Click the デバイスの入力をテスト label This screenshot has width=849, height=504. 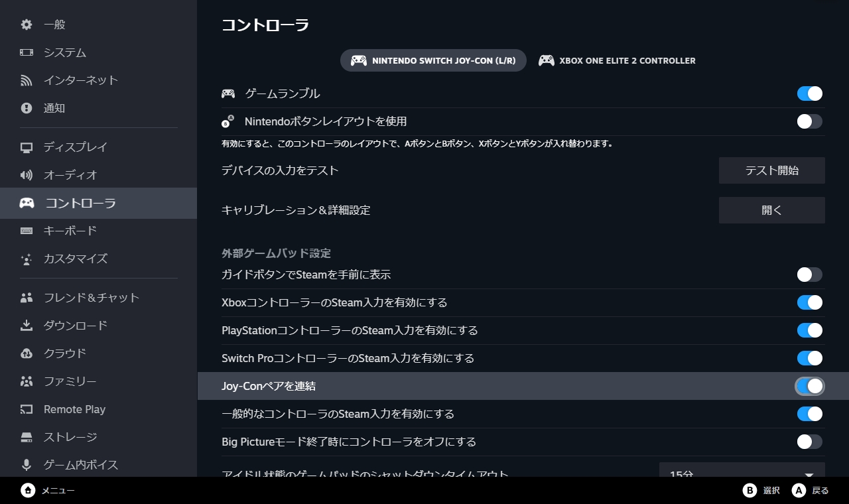pos(280,170)
